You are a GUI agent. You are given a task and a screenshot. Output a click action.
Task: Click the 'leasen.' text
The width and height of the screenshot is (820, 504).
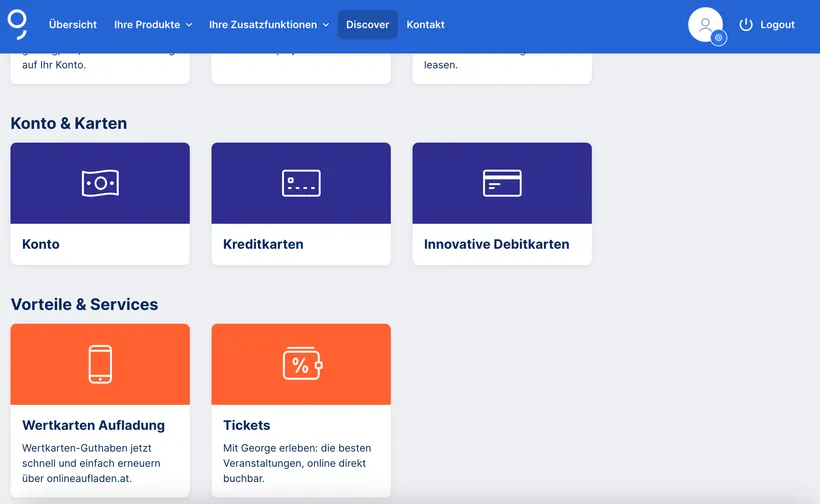[x=441, y=65]
